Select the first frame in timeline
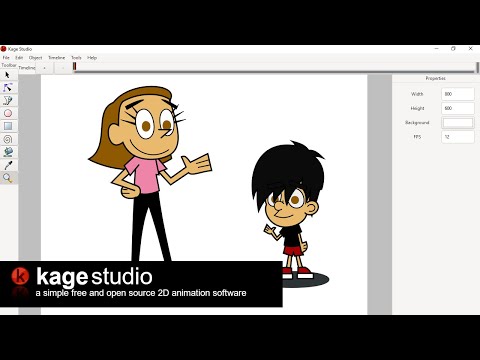Screen dimensions: 480x360 pyautogui.click(x=75, y=67)
